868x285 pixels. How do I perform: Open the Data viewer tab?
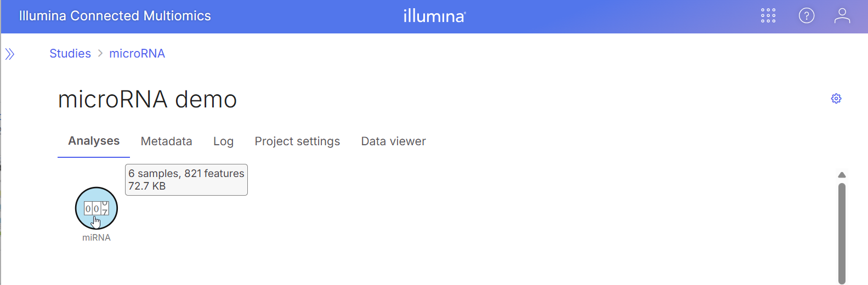[x=393, y=141]
